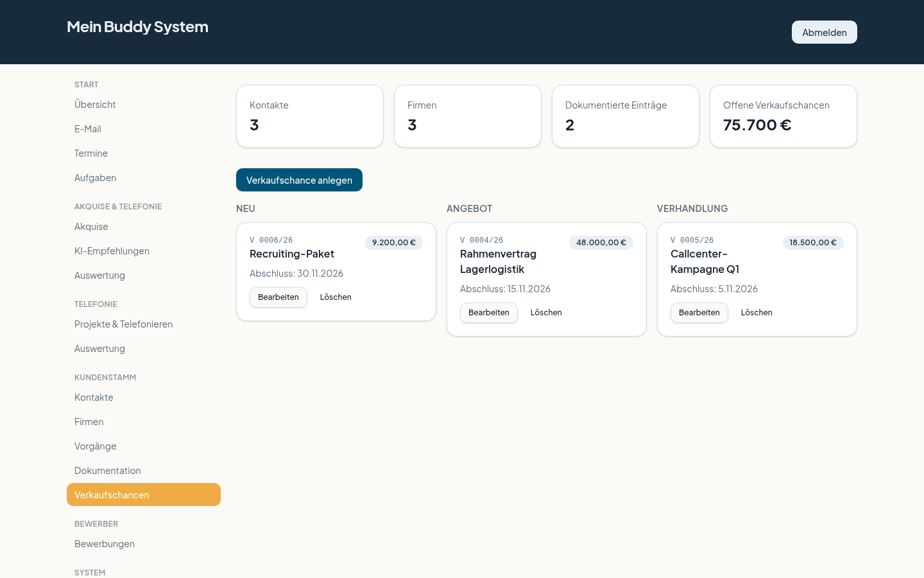Select Firmen in the sidebar menu
This screenshot has width=924, height=578.
click(144, 422)
